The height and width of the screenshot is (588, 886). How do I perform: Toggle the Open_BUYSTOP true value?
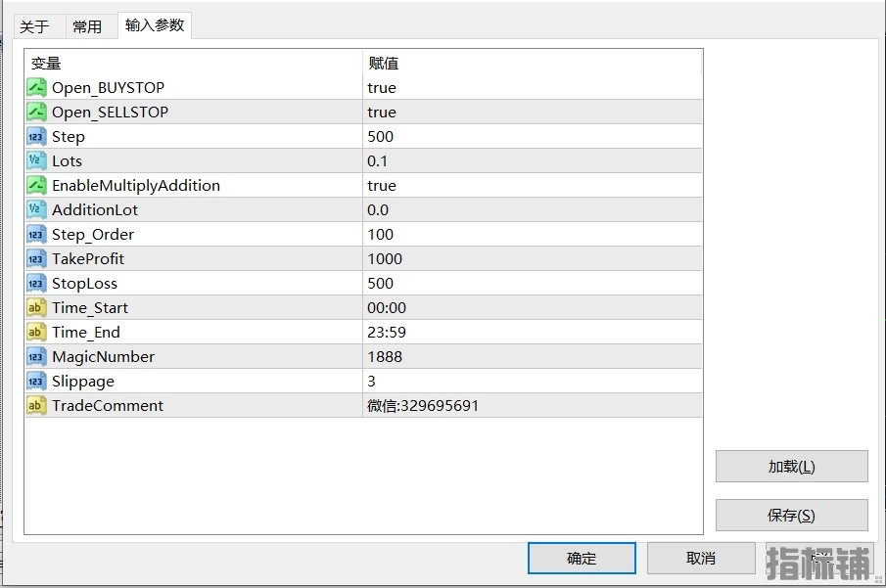[382, 88]
